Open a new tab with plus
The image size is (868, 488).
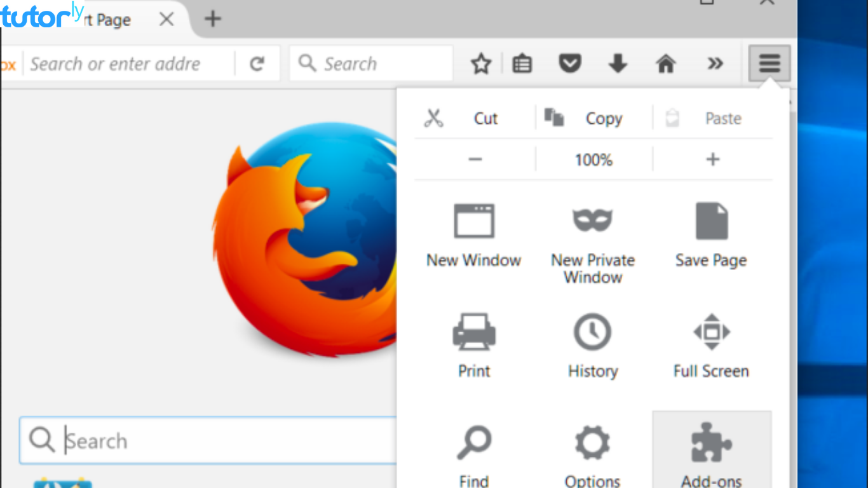[213, 19]
